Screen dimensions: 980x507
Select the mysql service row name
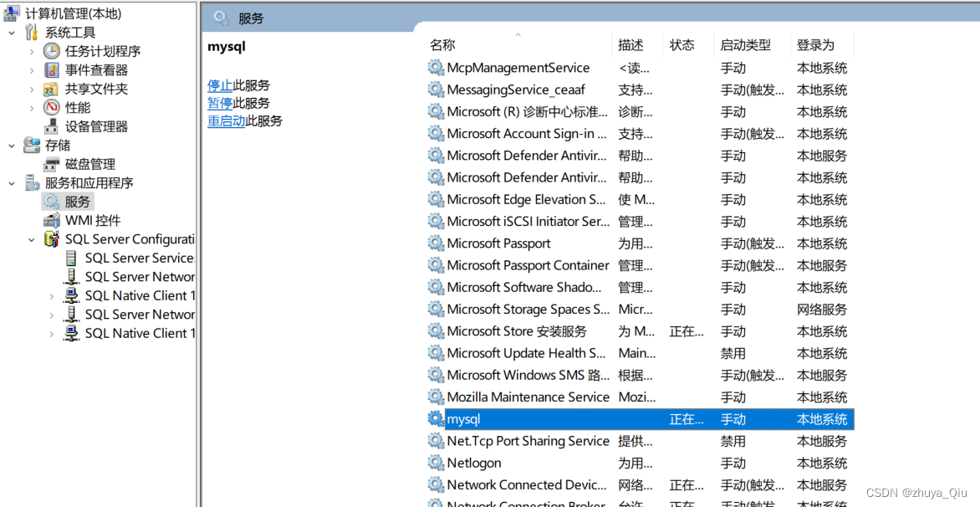(x=464, y=419)
